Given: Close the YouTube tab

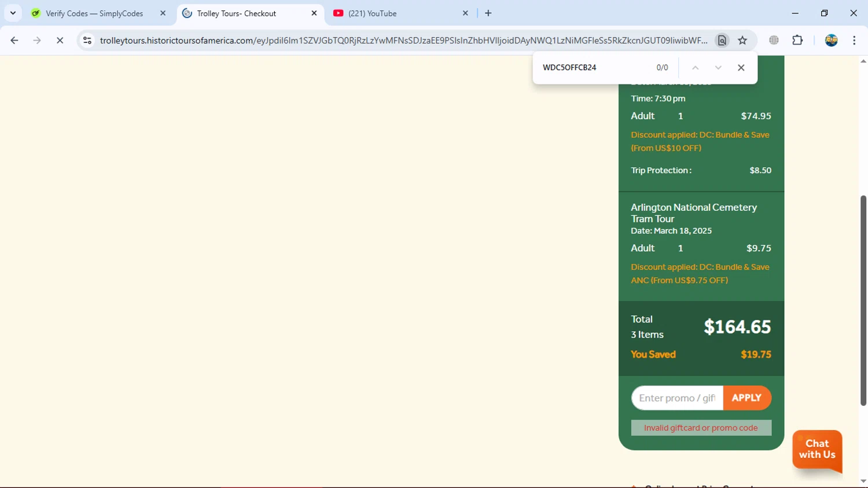Looking at the screenshot, I should pyautogui.click(x=465, y=13).
